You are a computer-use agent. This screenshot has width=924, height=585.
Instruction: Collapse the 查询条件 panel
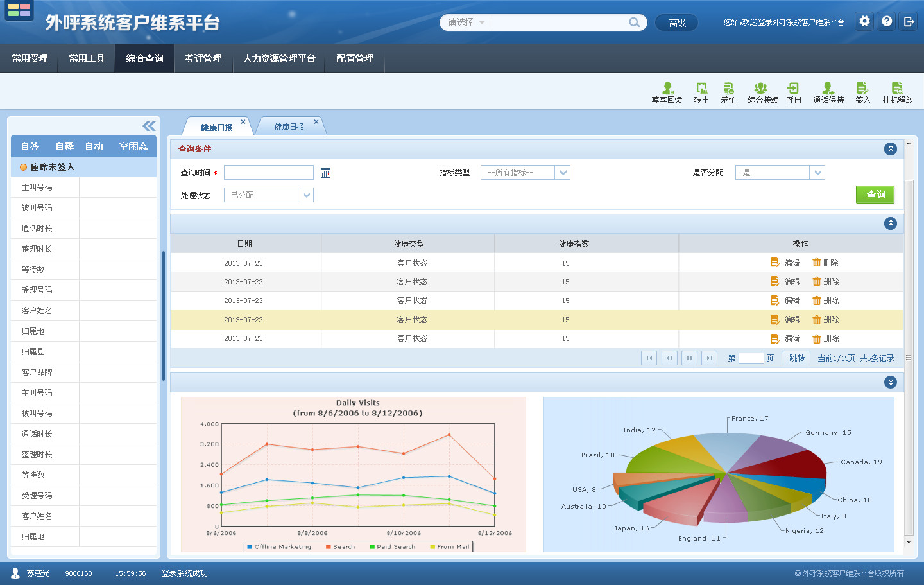tap(891, 149)
